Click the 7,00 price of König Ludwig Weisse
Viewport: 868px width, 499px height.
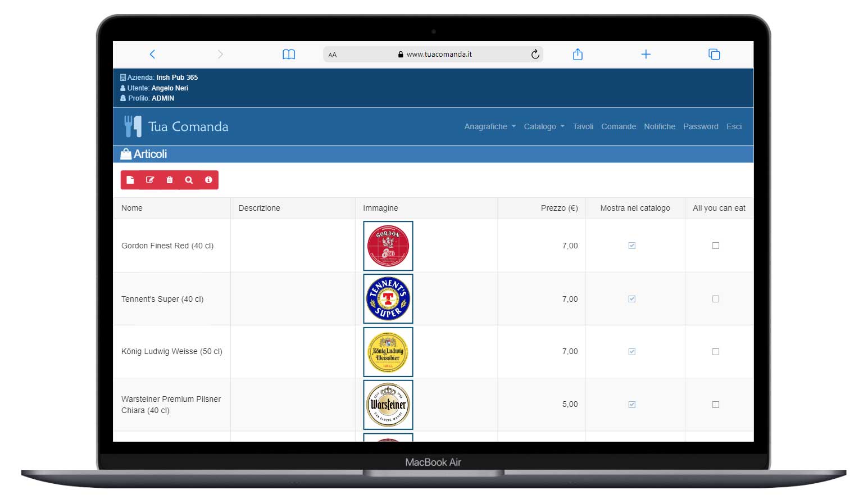point(570,351)
